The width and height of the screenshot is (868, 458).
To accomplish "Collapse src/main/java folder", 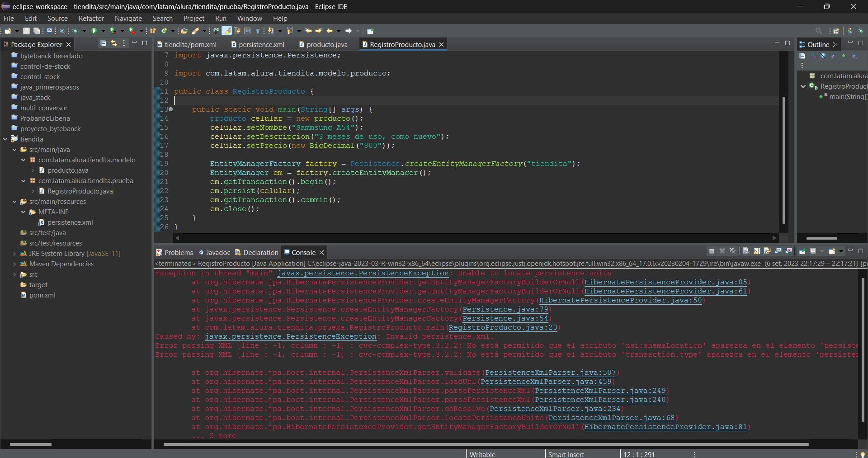I will [14, 150].
